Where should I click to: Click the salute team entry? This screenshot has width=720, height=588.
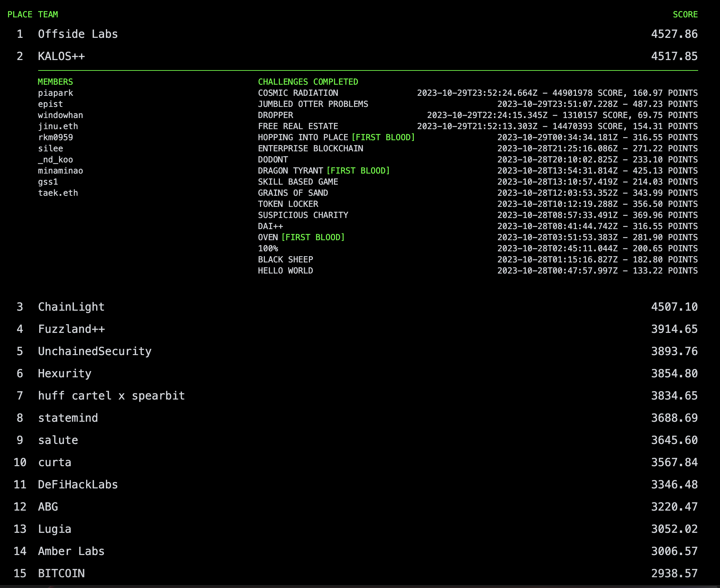pos(58,440)
